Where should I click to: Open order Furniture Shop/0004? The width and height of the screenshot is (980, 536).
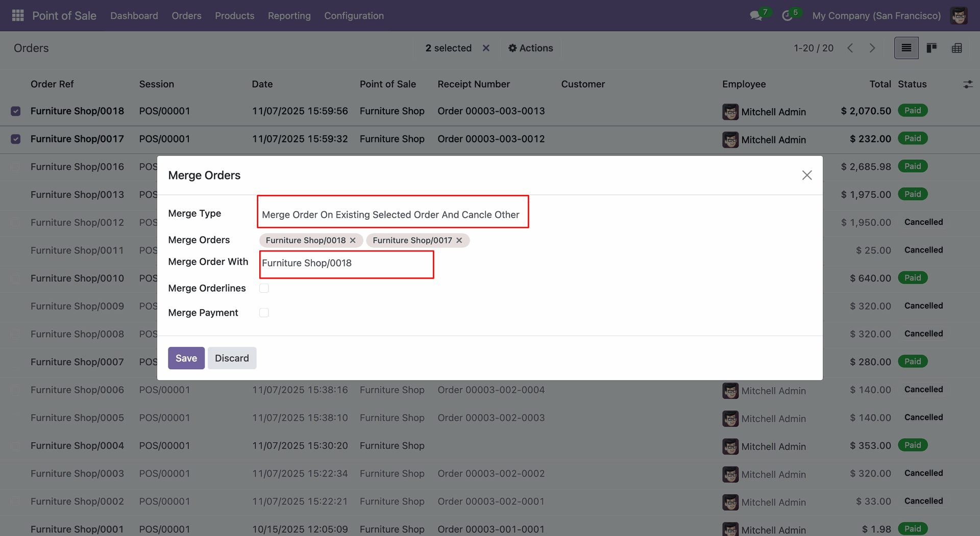77,446
